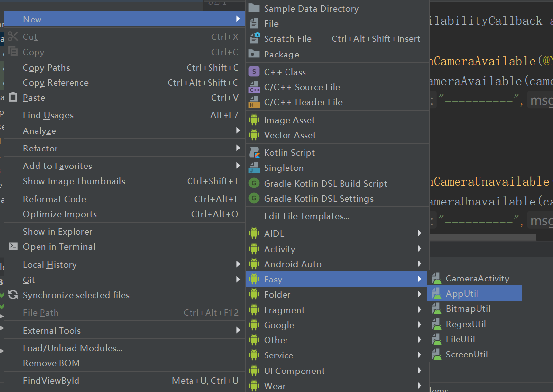Choose the Gradle Kotlin DSL Settings icon

click(x=254, y=198)
